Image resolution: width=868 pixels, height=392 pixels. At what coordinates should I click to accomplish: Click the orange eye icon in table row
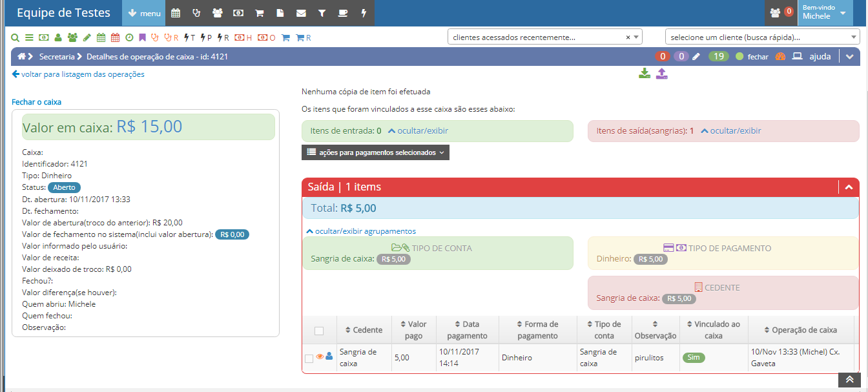[x=320, y=356]
